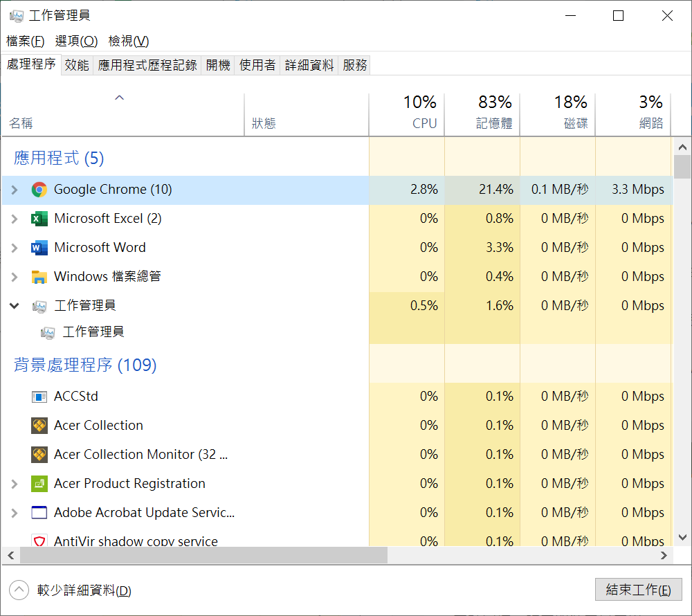
Task: Select the Microsoft Word row
Action: click(337, 248)
